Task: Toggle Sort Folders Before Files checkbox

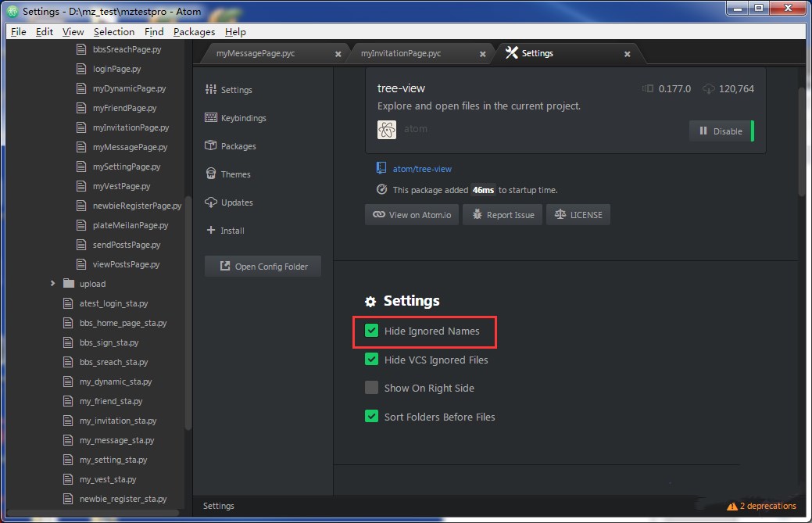Action: pyautogui.click(x=371, y=416)
